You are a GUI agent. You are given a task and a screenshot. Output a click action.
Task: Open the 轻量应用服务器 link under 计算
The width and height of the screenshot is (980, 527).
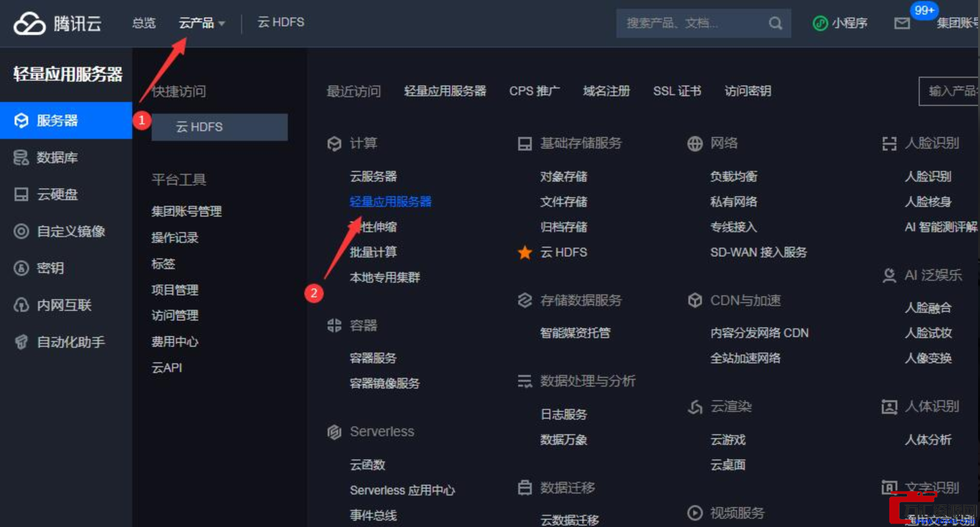click(390, 202)
